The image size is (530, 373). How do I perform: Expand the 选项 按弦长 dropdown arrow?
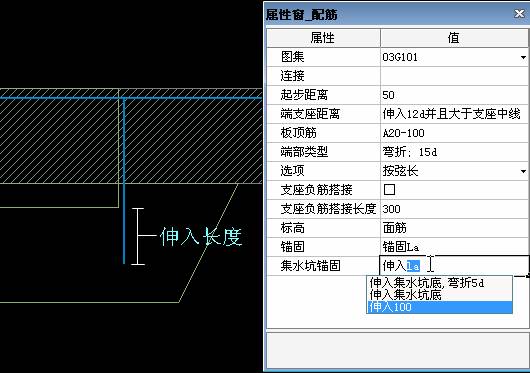coord(523,171)
